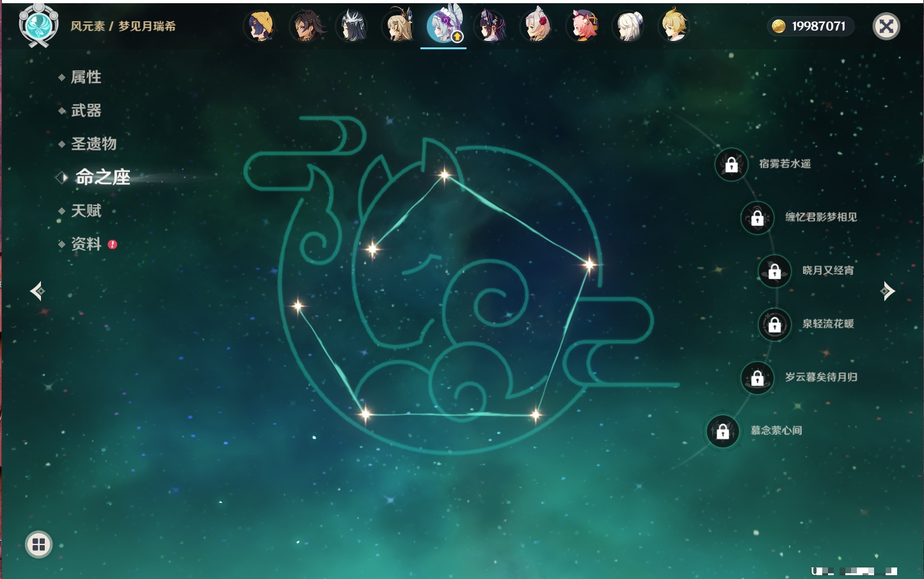The image size is (924, 579).
Task: Select the 命之座 constellation tab
Action: (102, 177)
